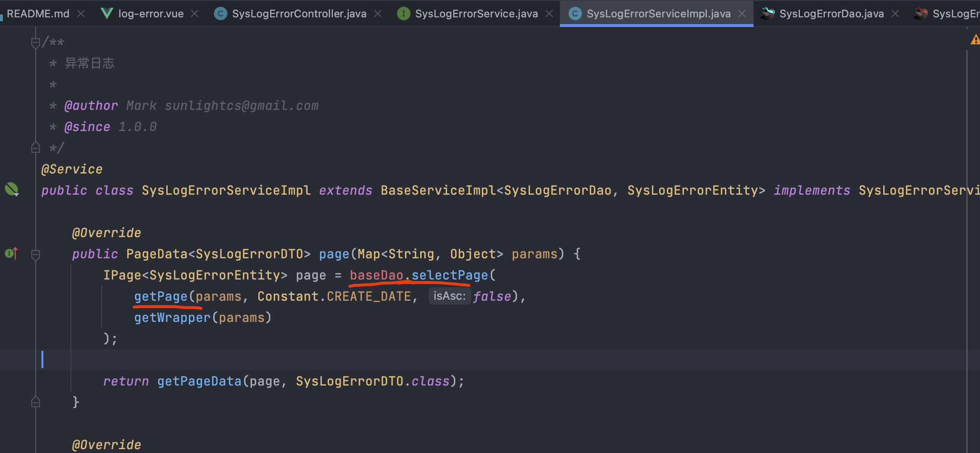Collapse the page method fold marker
980x453 pixels.
coord(35,254)
